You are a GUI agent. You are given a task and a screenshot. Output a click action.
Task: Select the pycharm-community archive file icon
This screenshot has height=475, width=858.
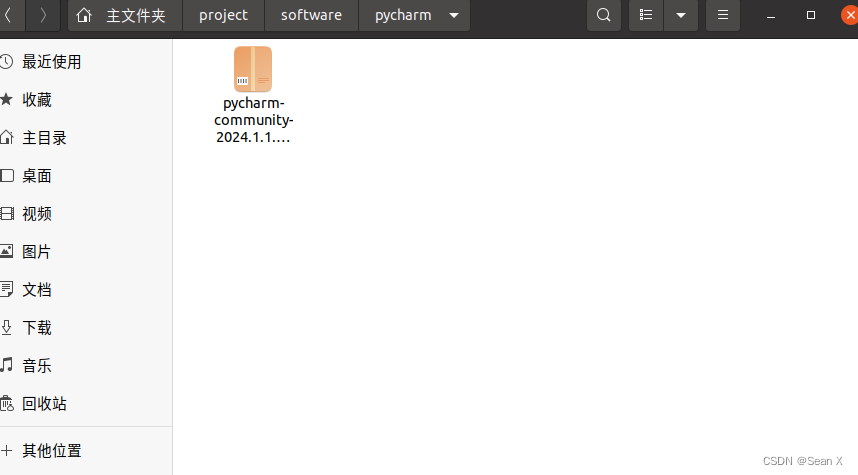[253, 69]
